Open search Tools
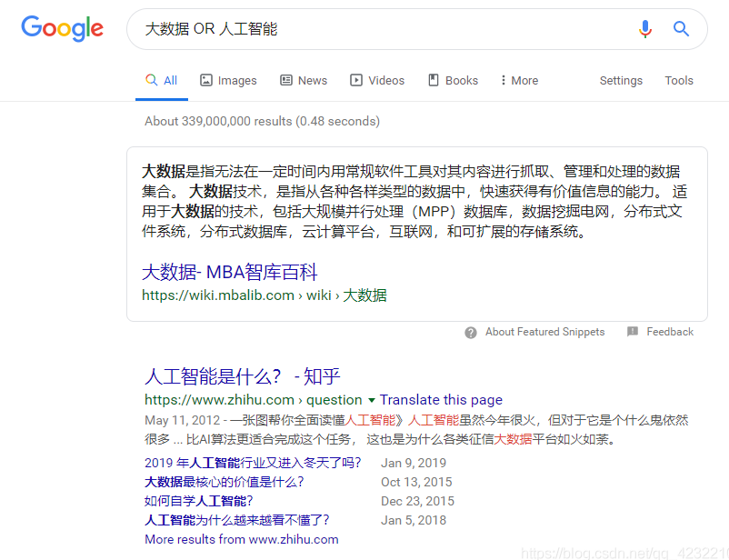This screenshot has height=560, width=729. [x=679, y=81]
